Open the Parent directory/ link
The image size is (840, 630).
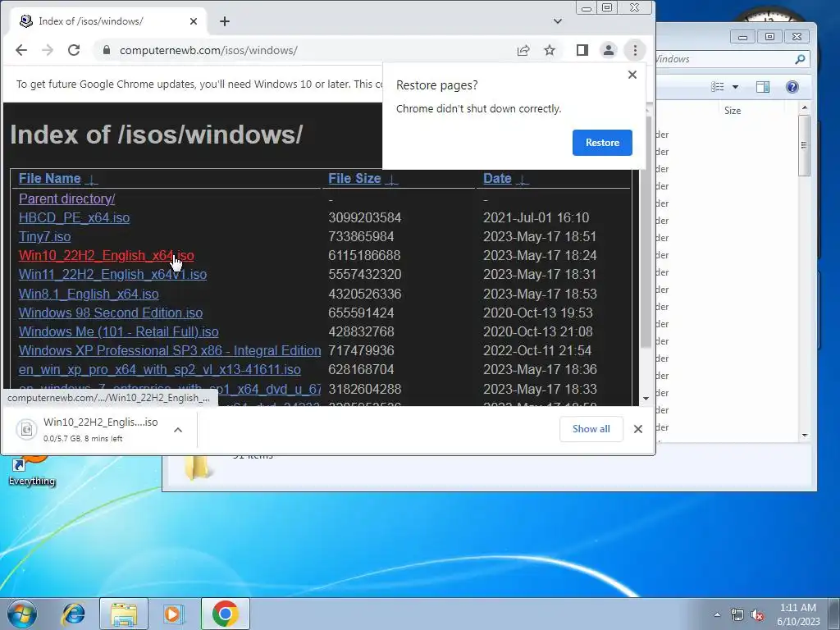(67, 199)
